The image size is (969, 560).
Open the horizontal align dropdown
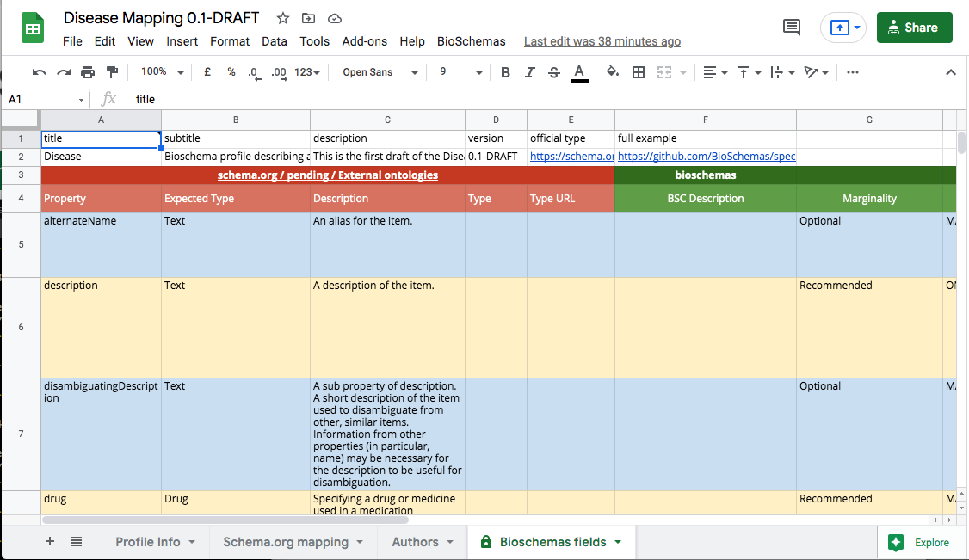(714, 72)
